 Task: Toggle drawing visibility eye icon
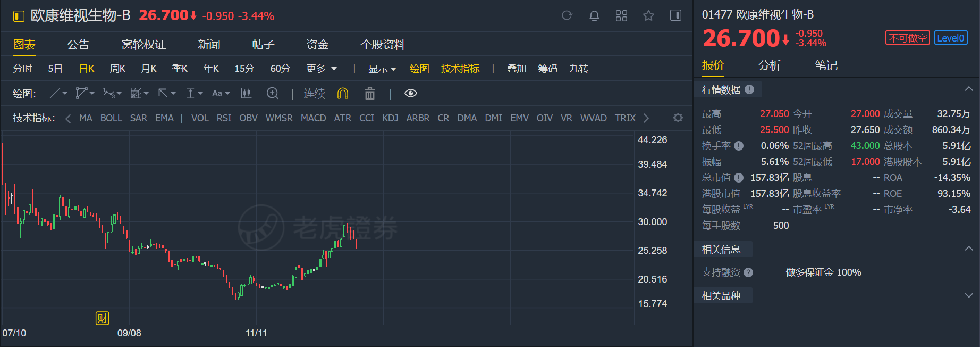(410, 93)
